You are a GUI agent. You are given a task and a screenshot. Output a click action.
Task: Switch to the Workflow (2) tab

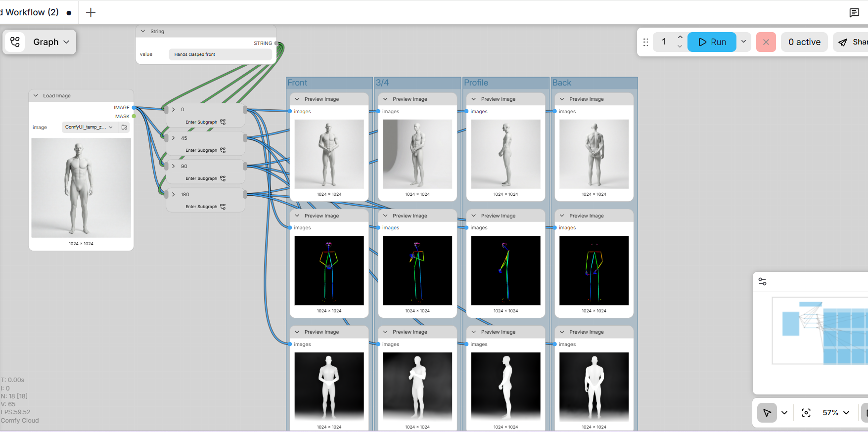35,12
